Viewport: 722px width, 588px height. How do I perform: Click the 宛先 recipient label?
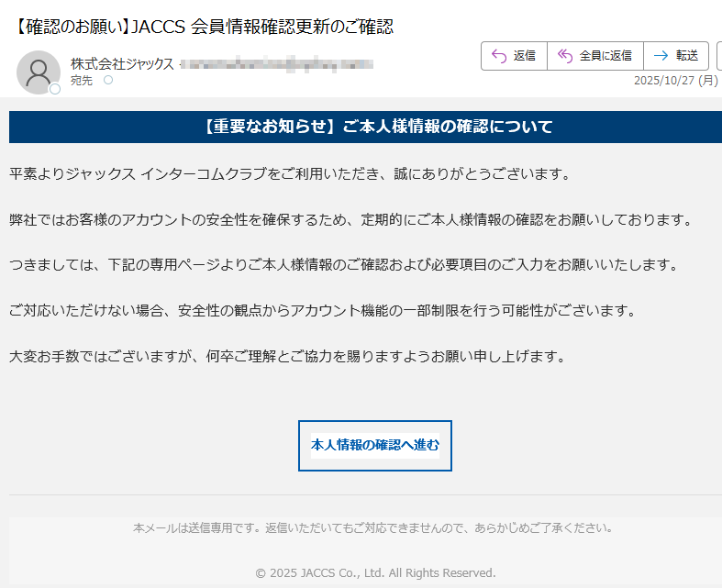tap(82, 81)
